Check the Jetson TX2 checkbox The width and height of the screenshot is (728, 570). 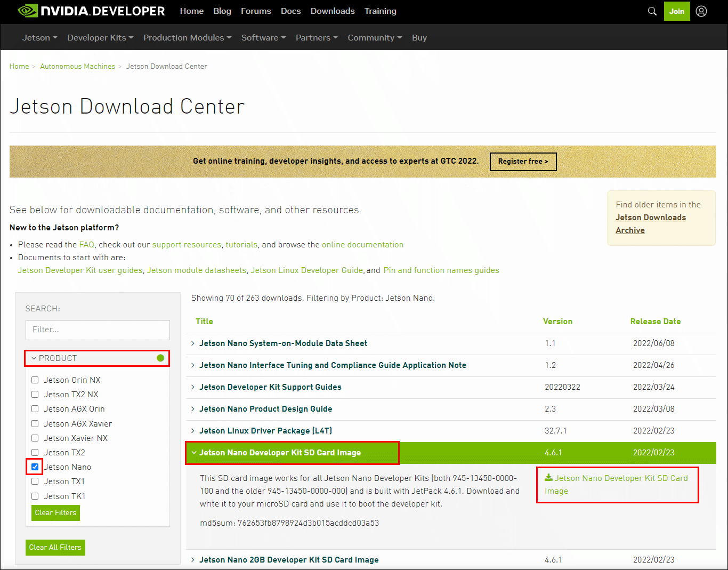pos(35,453)
